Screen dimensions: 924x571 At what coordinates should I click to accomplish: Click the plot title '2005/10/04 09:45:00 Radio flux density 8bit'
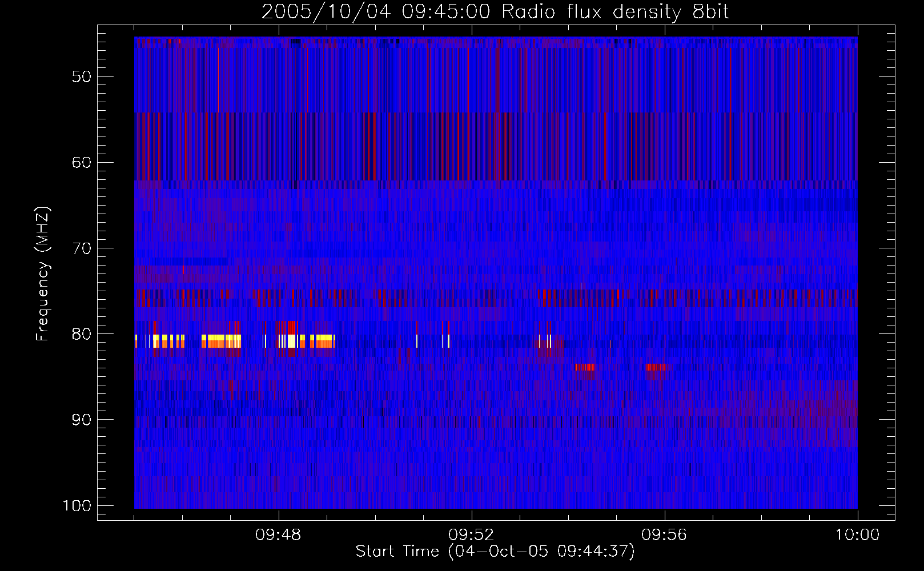tap(495, 12)
